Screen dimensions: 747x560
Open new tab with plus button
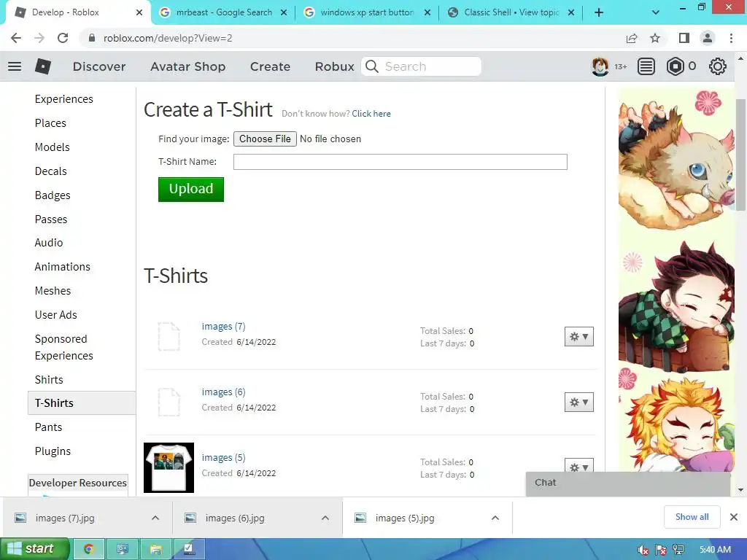[599, 12]
